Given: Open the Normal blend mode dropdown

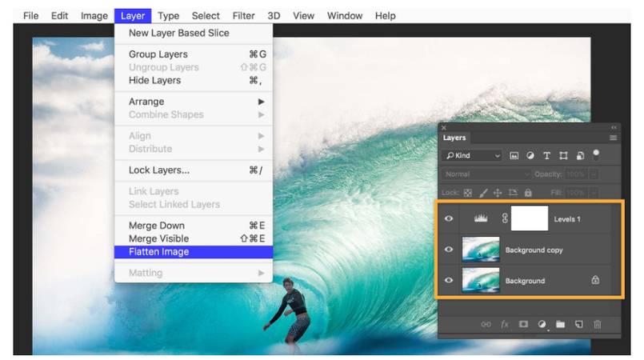Looking at the screenshot, I should tap(486, 174).
